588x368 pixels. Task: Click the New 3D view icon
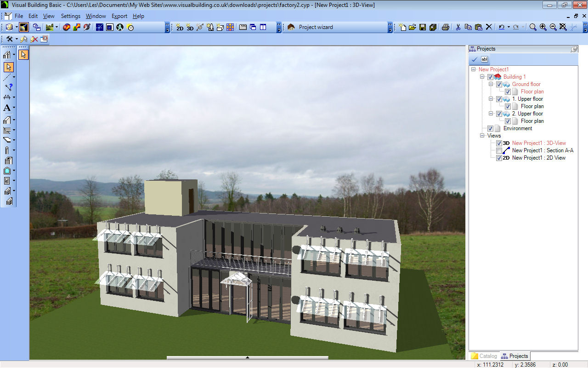coord(190,28)
